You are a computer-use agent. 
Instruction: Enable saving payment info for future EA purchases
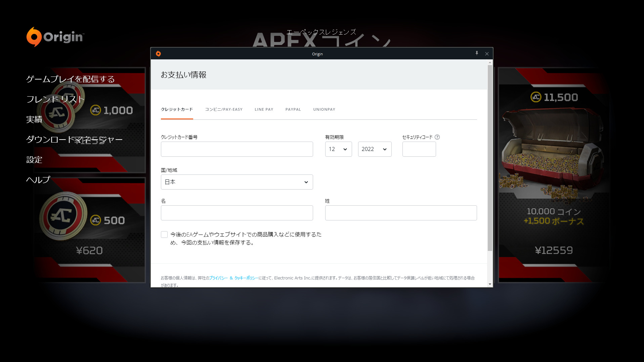coord(164,235)
